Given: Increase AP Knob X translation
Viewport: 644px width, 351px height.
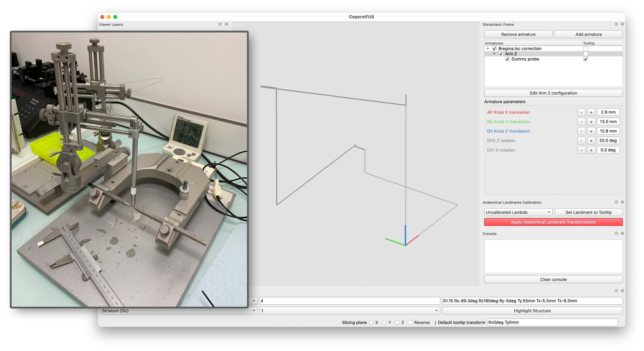Looking at the screenshot, I should point(591,112).
